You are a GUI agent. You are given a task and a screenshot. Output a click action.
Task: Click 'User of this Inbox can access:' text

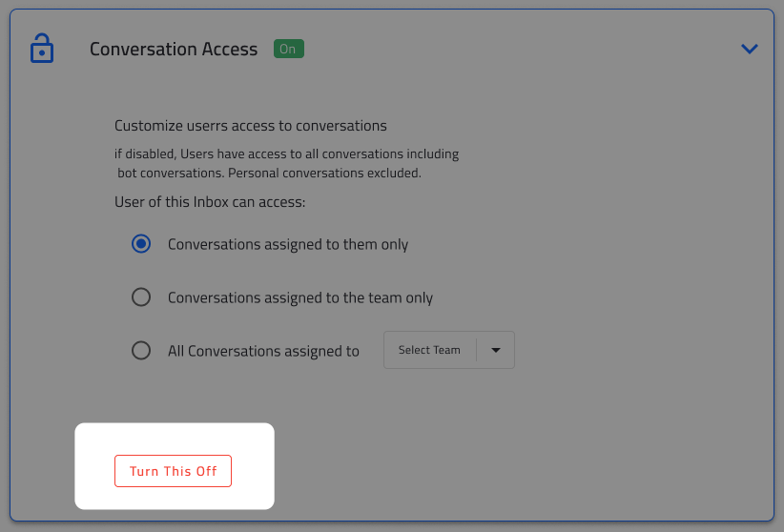(x=210, y=202)
